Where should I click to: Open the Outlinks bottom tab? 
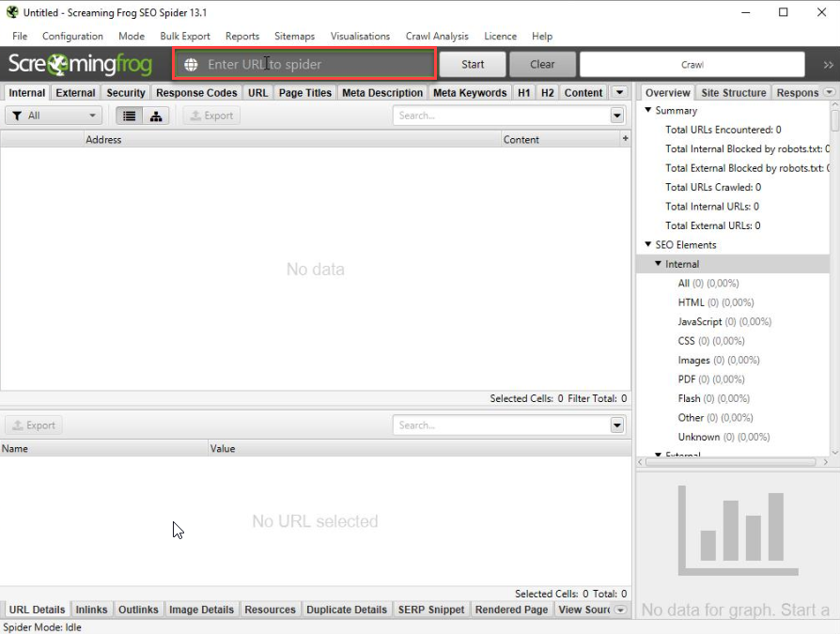tap(138, 610)
